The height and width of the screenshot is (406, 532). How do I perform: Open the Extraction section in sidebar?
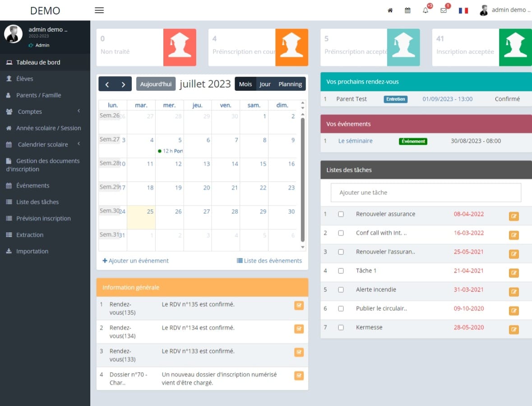coord(31,235)
